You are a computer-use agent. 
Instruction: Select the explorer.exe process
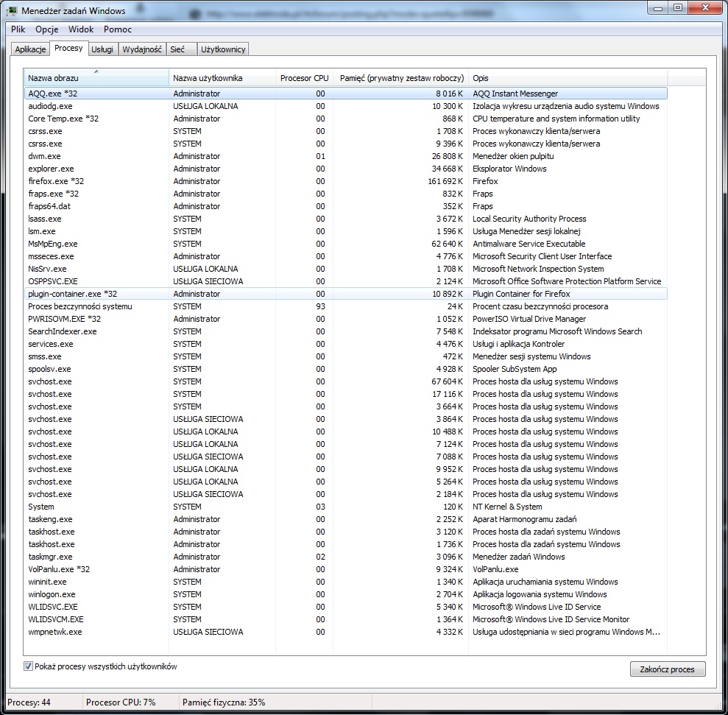tap(345, 169)
